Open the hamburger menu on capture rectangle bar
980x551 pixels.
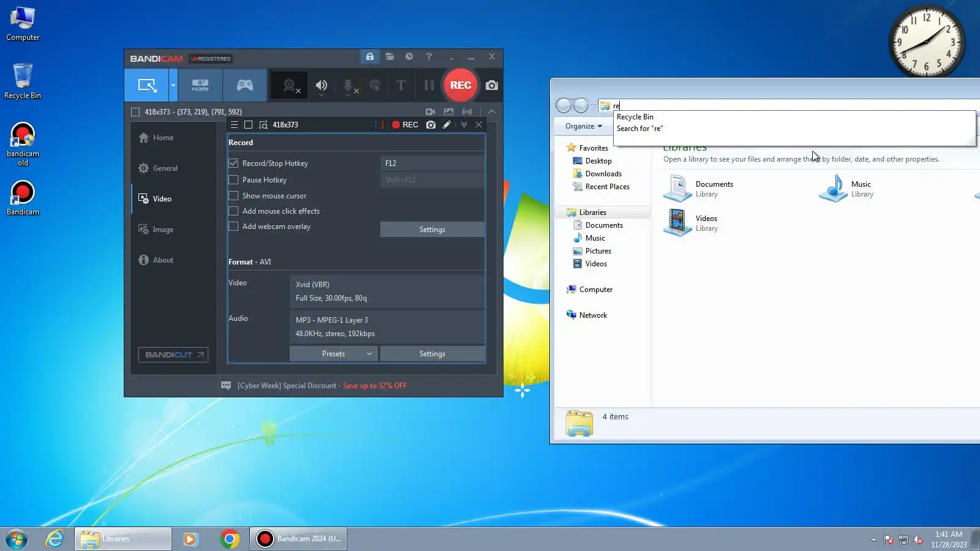coord(234,125)
